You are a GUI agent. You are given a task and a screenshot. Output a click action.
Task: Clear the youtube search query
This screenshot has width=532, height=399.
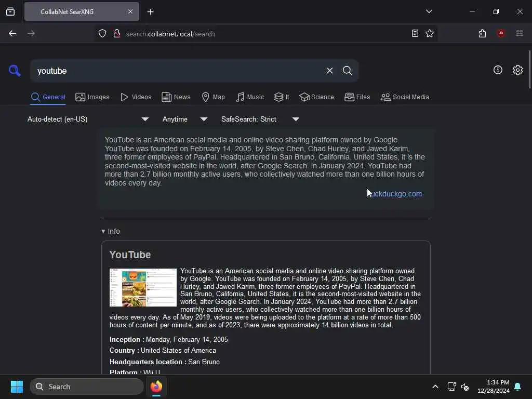click(x=329, y=71)
